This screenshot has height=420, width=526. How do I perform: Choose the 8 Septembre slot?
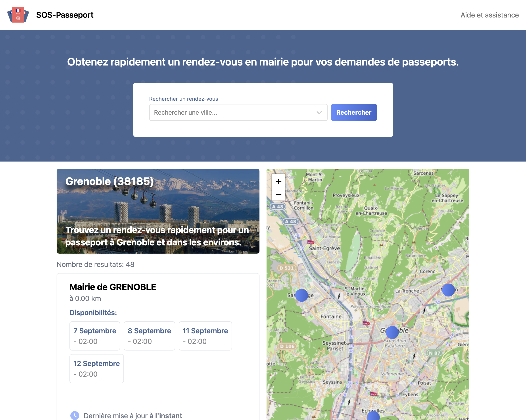point(149,336)
